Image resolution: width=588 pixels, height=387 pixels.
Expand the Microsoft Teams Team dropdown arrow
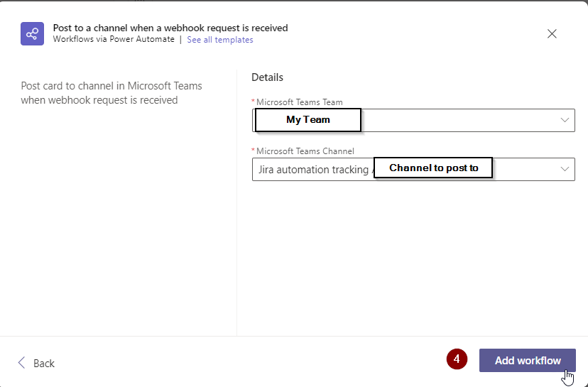[565, 120]
